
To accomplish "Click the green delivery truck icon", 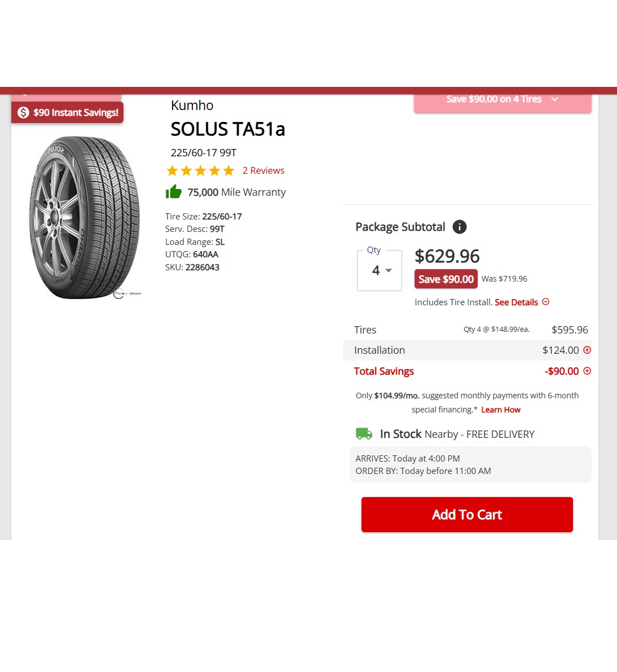I will point(364,434).
